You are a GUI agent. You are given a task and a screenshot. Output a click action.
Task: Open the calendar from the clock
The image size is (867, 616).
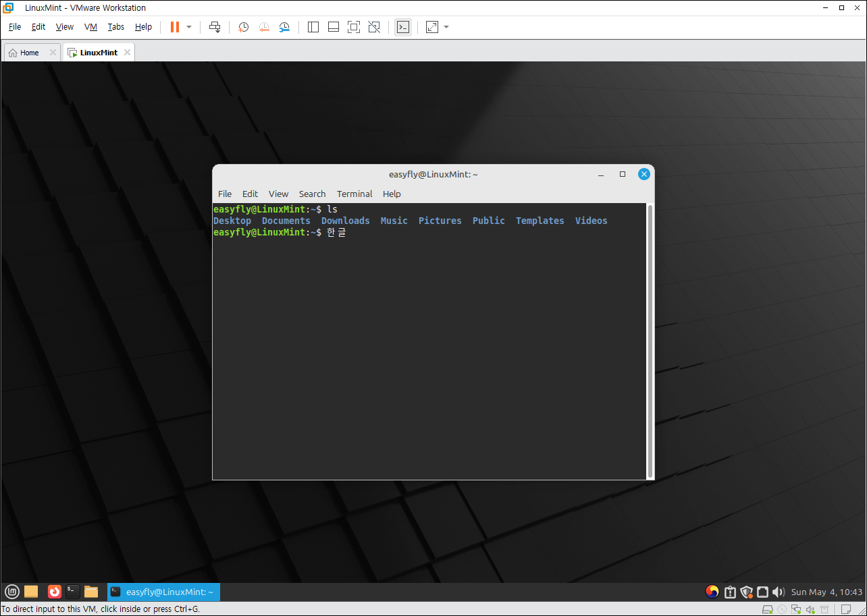(x=826, y=592)
